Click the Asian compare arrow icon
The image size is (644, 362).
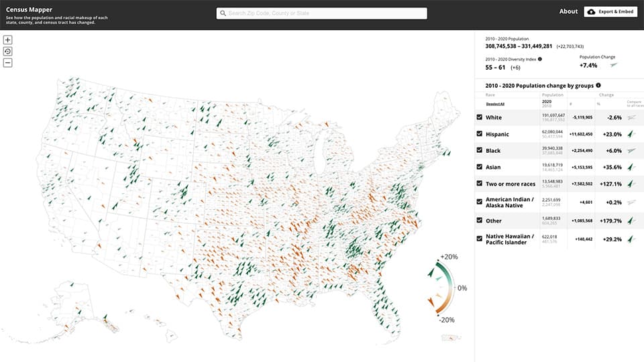coord(630,167)
